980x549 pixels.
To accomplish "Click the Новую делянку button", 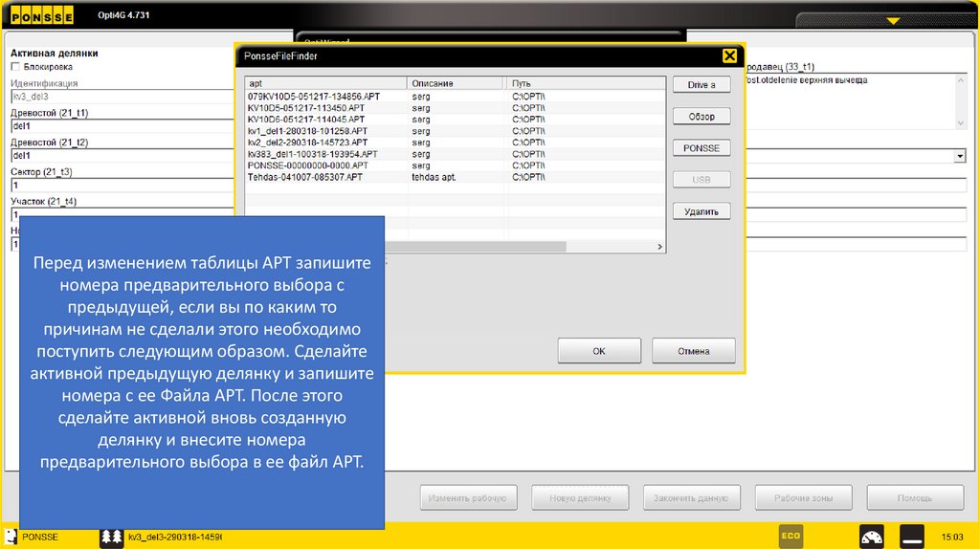I will [580, 497].
